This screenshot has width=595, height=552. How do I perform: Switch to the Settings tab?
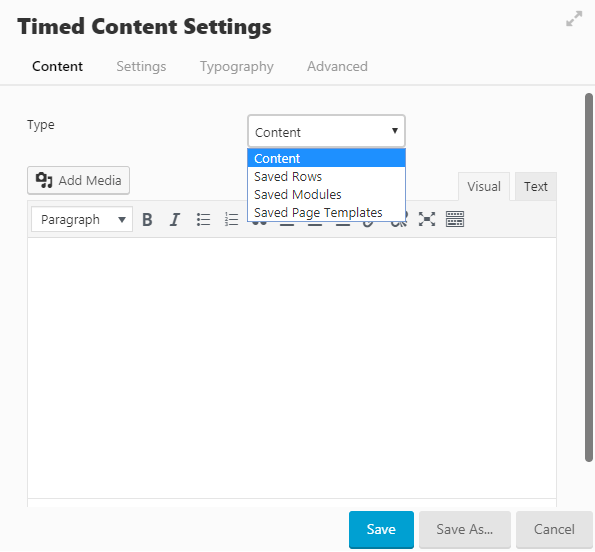tap(141, 66)
